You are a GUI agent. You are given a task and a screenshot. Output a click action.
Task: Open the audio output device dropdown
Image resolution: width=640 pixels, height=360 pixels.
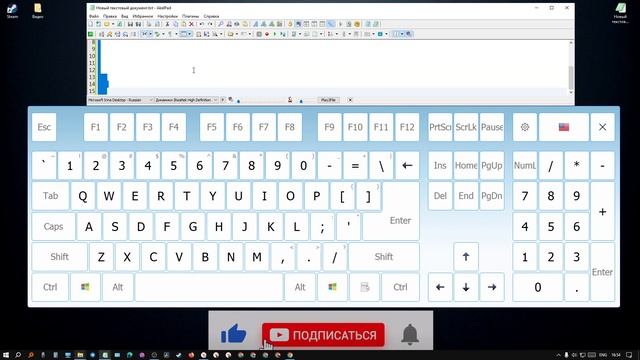186,100
